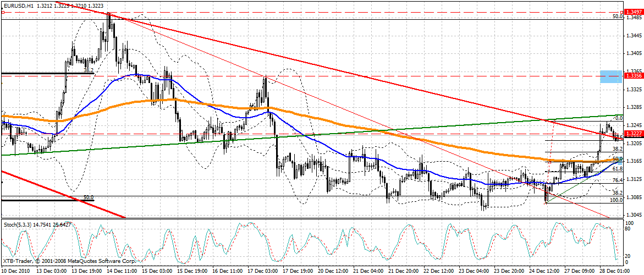This screenshot has height=275, width=644.
Task: Select the Fibonacci 100.0 level label
Action: 615,200
